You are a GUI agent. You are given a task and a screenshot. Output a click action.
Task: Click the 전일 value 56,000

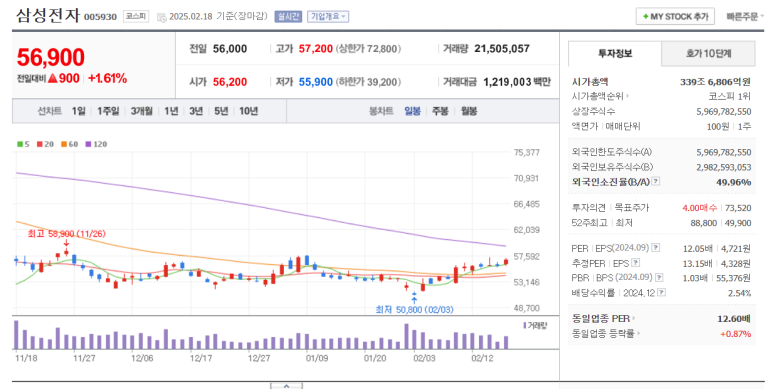pos(230,49)
